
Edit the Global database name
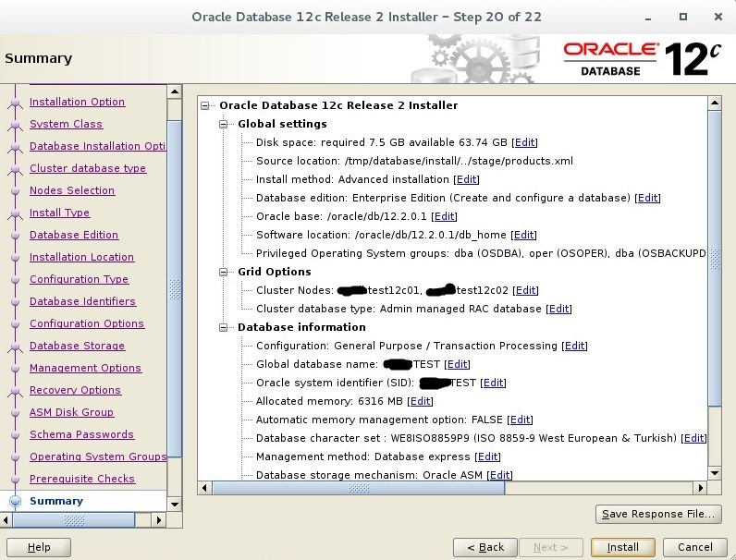pos(457,364)
